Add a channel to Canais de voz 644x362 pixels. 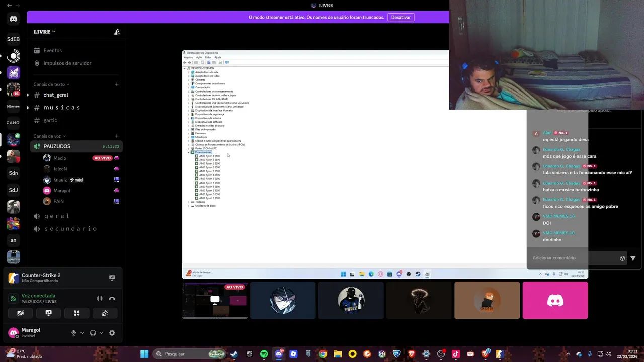coord(117,136)
